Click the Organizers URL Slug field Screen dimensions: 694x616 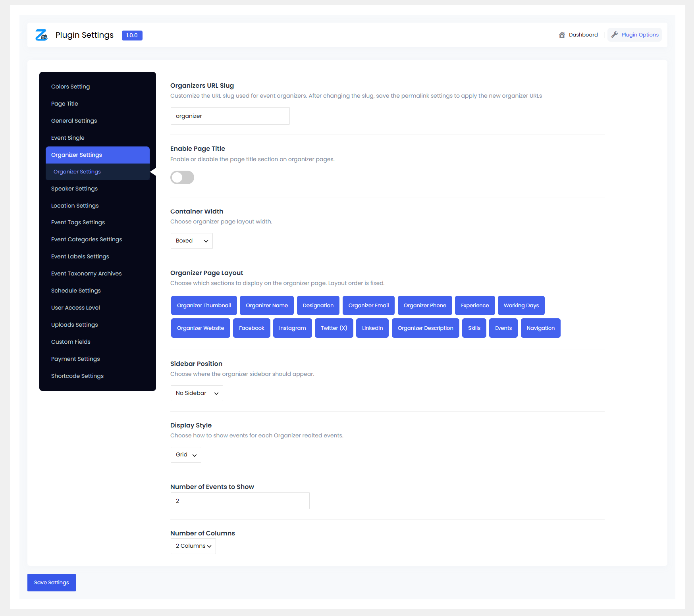pyautogui.click(x=230, y=116)
